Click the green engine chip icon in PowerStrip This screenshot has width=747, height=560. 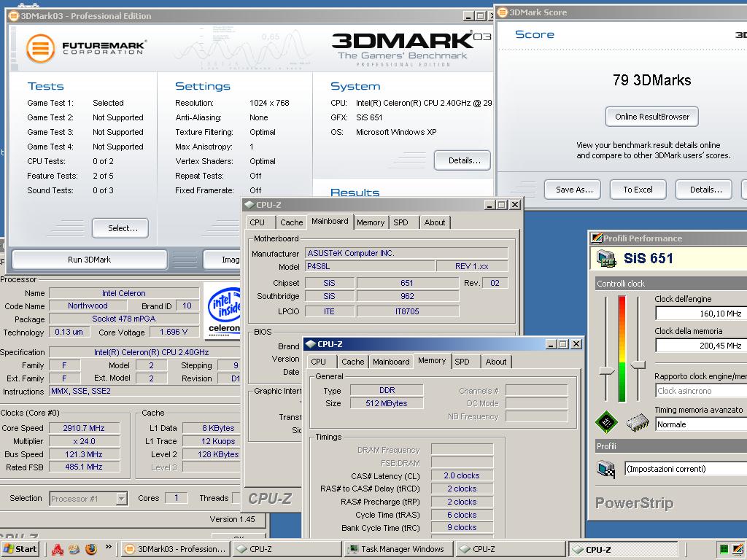click(x=606, y=421)
